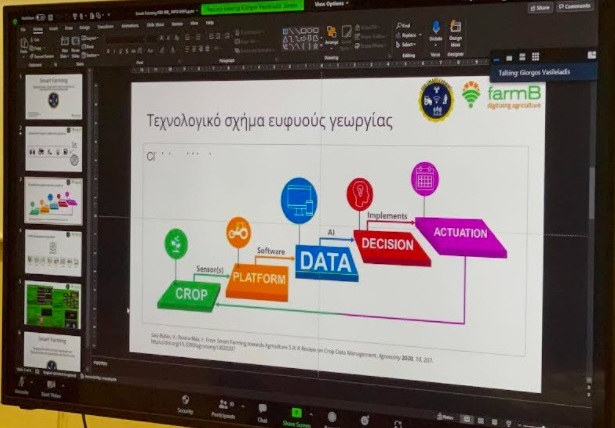Image resolution: width=615 pixels, height=428 pixels.
Task: Open the Design Ideas designer icon
Action: point(456,29)
